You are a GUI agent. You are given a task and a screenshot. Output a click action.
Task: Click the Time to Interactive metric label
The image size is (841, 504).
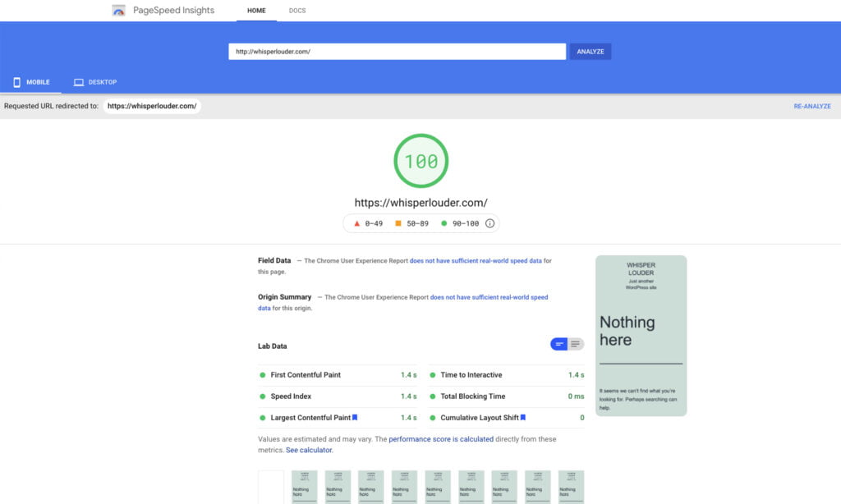point(471,375)
